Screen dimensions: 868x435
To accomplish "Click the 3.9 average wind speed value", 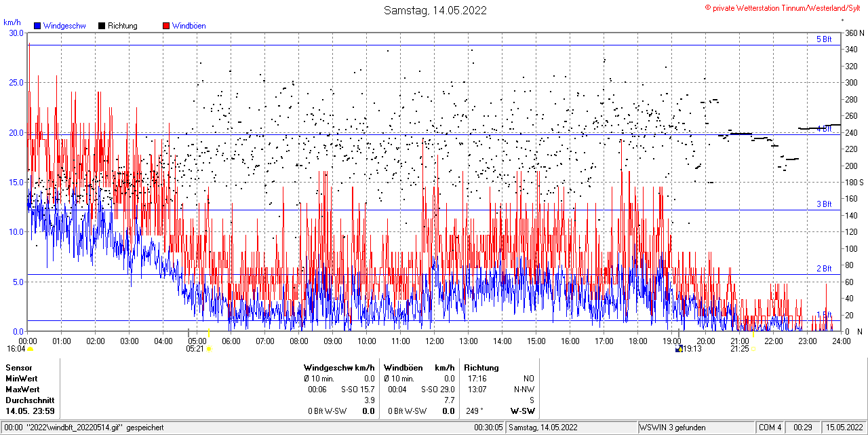I will [x=370, y=400].
